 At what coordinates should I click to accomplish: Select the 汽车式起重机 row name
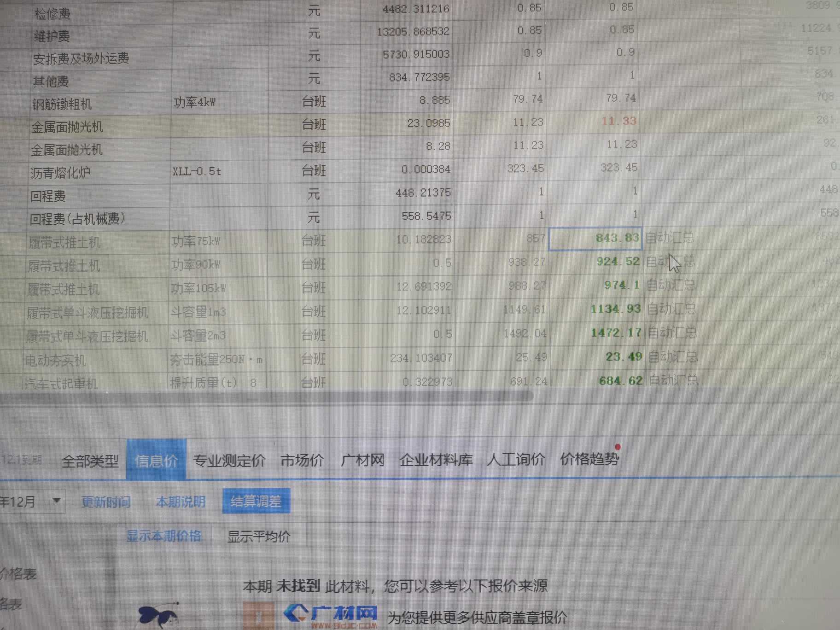pos(60,383)
